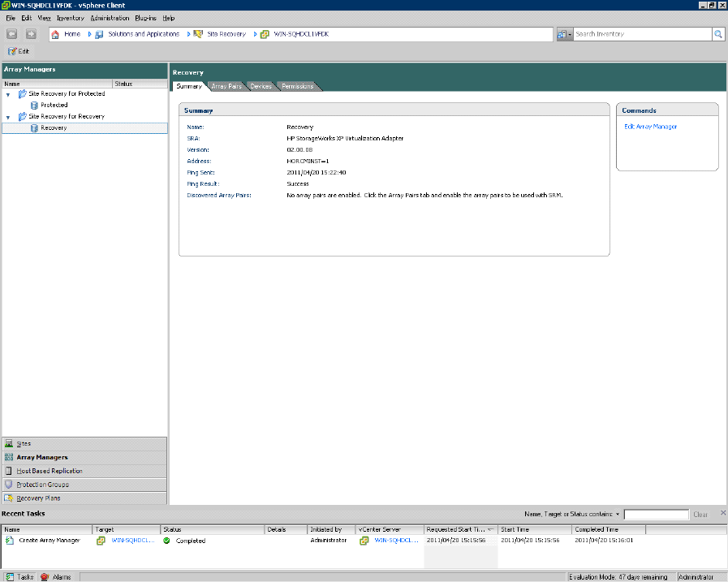Open the Sites navigation section
Viewport: 728px width, 582px height.
(x=24, y=444)
